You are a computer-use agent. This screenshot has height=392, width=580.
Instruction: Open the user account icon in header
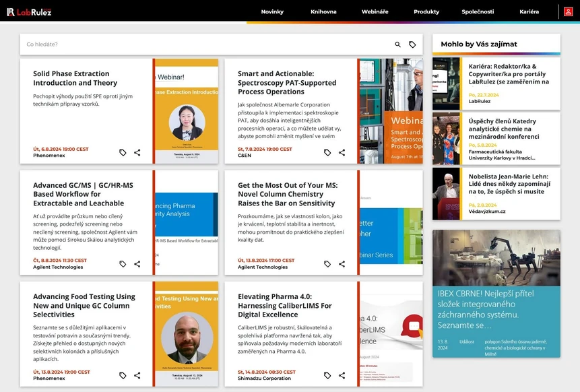point(568,11)
